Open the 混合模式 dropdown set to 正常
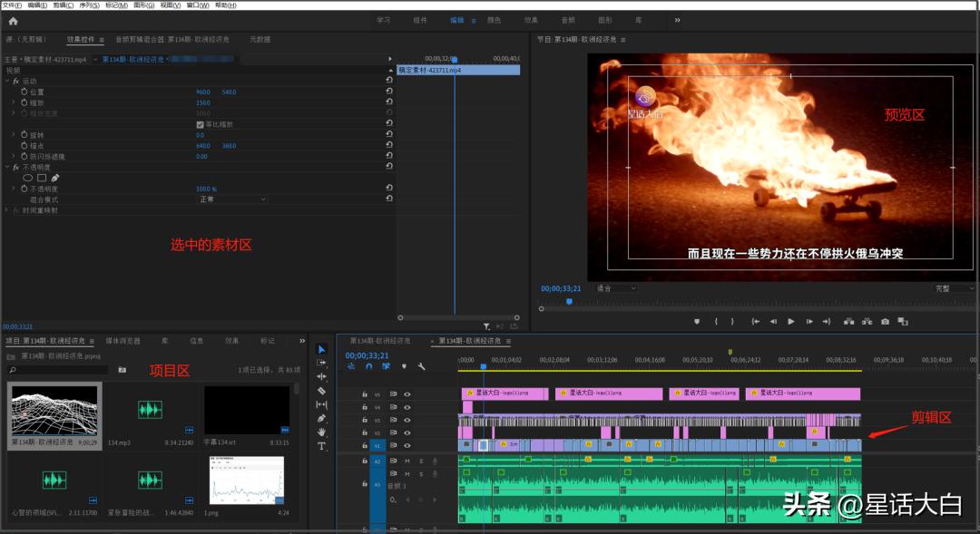Screen dimensions: 980x534 [x=232, y=199]
